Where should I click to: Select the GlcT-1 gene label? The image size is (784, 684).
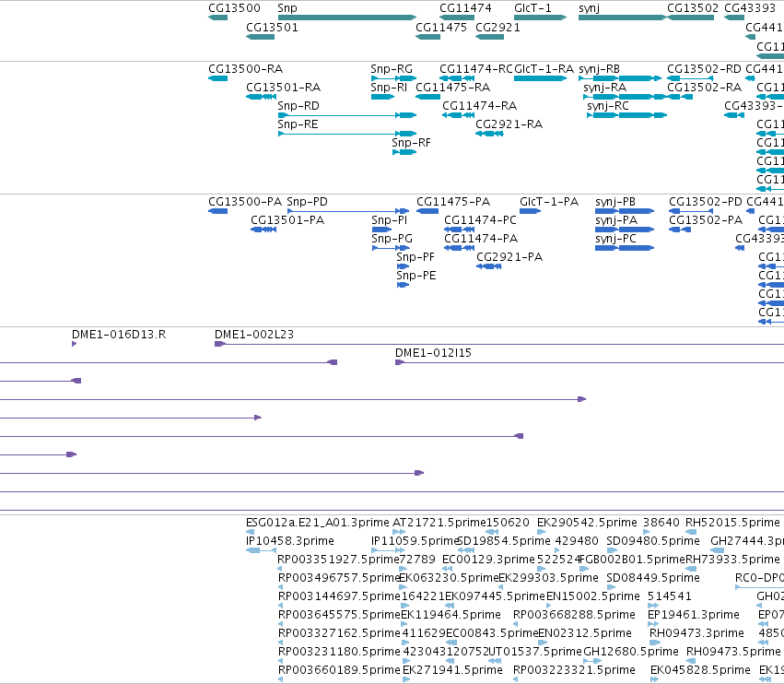pyautogui.click(x=532, y=8)
